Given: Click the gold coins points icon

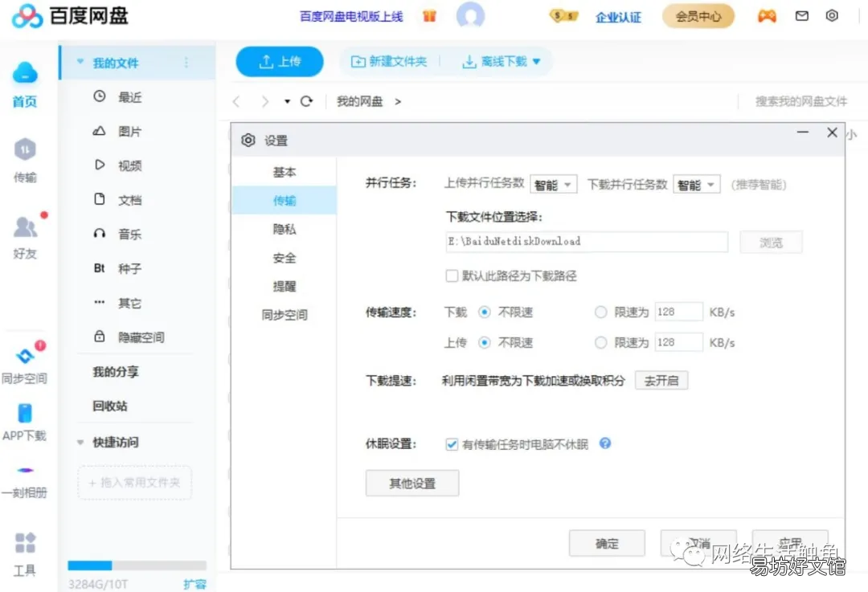Looking at the screenshot, I should 563,15.
